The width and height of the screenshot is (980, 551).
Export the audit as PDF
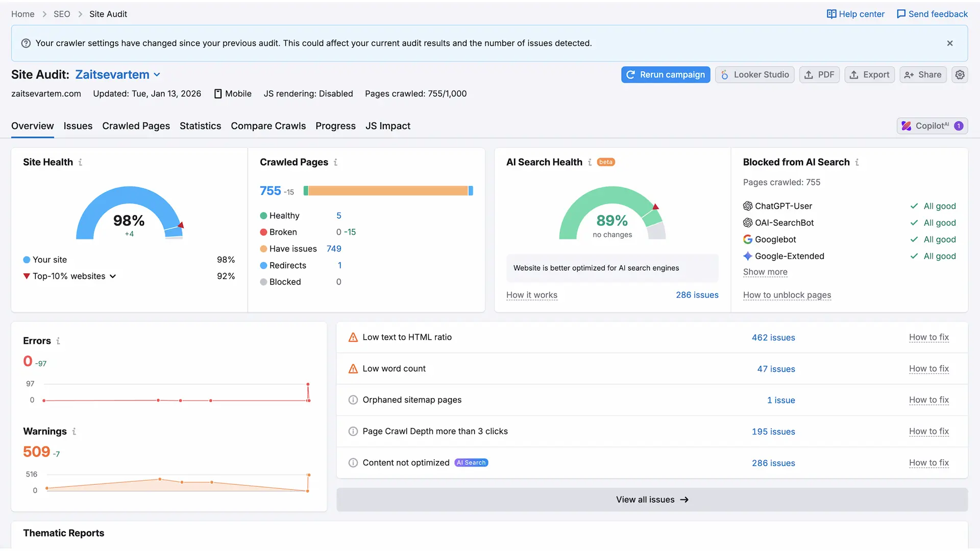coord(820,74)
